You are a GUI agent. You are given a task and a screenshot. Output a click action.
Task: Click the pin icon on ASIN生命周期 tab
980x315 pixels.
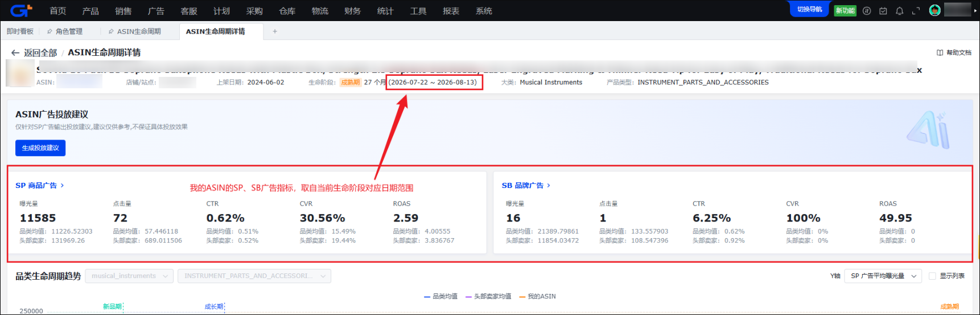111,31
